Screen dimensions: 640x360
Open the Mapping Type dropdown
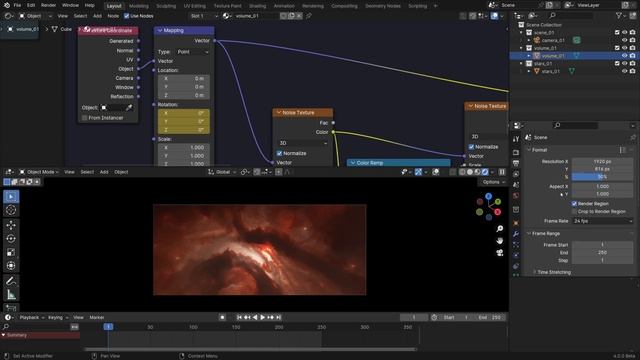[x=193, y=52]
